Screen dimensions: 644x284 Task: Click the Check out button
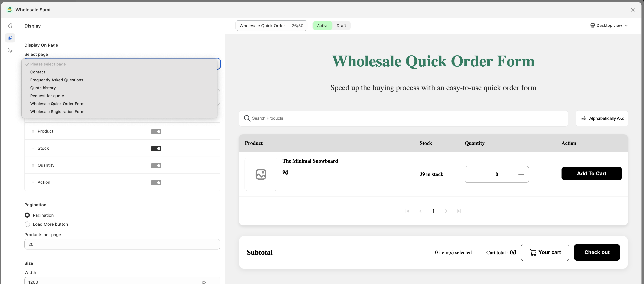click(x=596, y=252)
